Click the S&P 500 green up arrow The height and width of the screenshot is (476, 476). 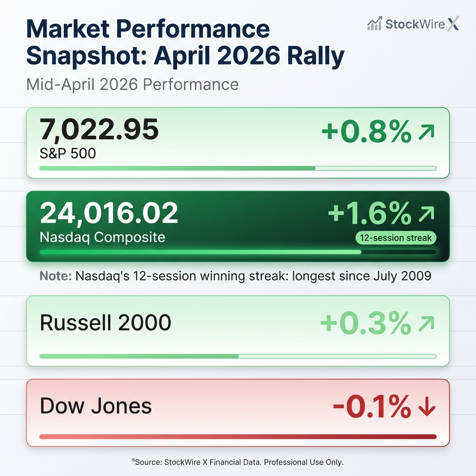(x=426, y=133)
